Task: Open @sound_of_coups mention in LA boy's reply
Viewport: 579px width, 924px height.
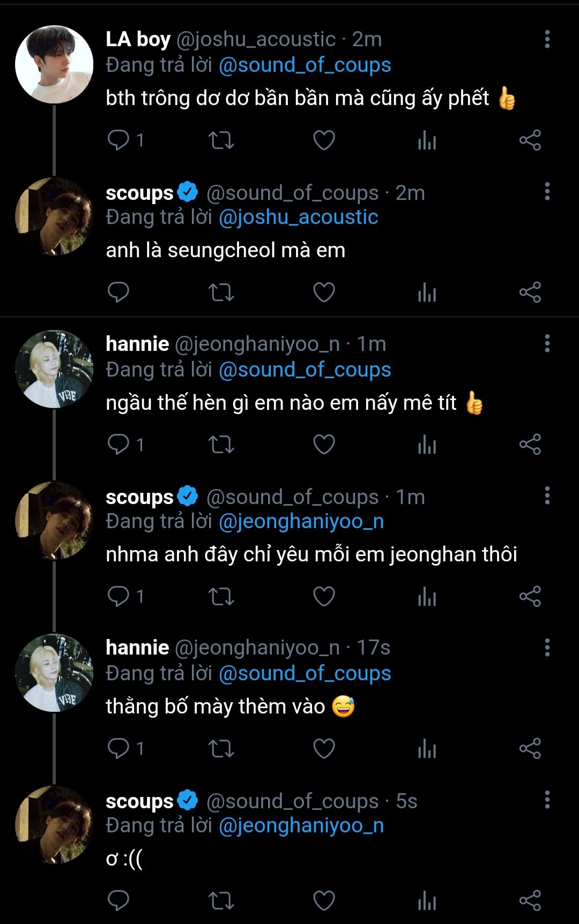Action: click(305, 65)
